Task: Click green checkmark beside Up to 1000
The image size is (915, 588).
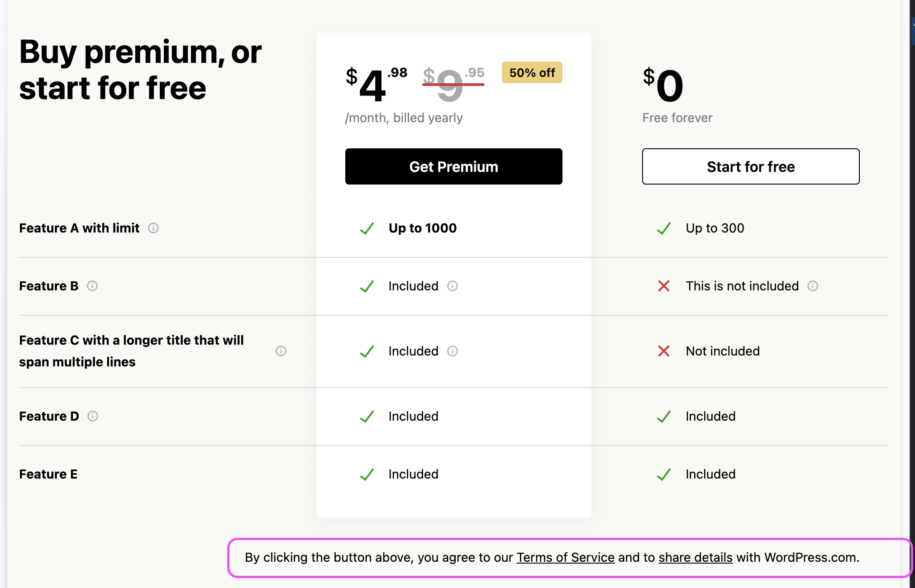Action: 367,228
